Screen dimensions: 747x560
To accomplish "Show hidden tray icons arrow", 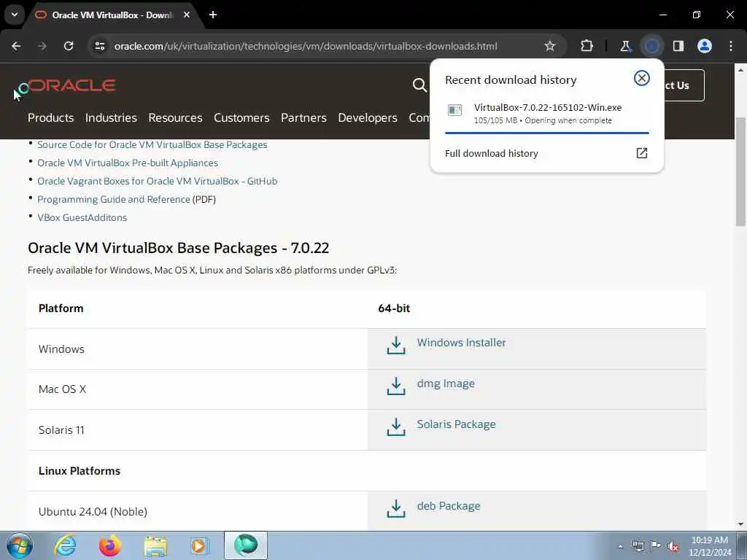I will 620,546.
